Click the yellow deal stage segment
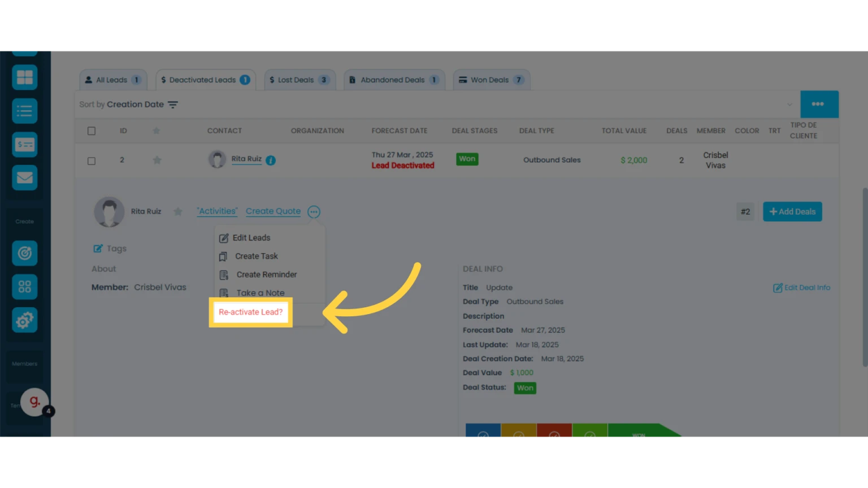 pyautogui.click(x=519, y=430)
